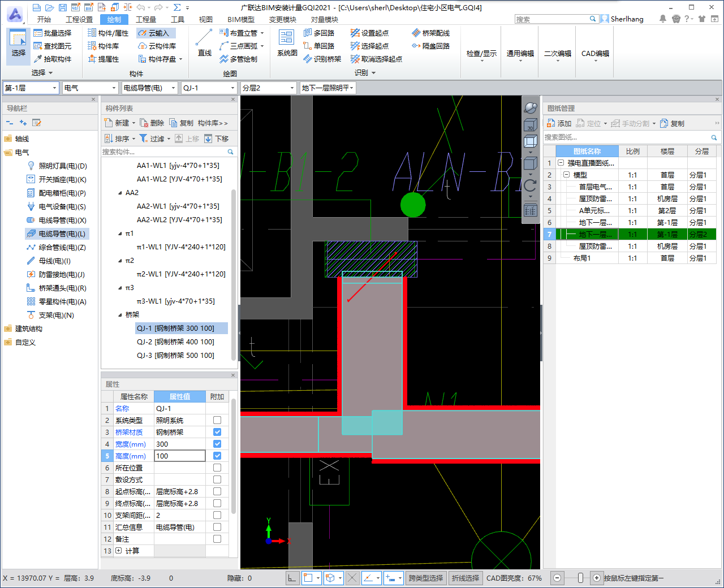Click 复制 in component list

coord(182,123)
